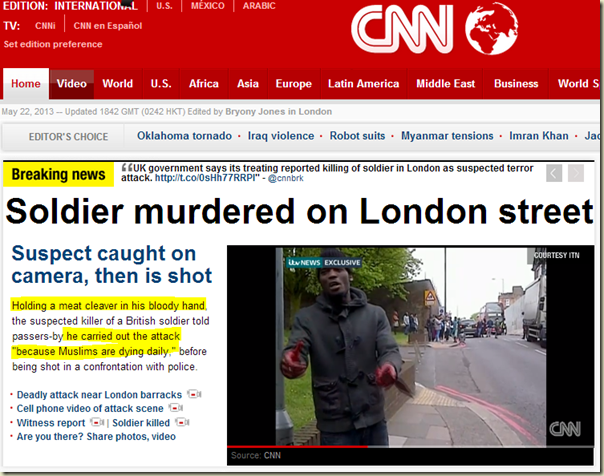Click the EDITOR'S CHOICE label

(68, 137)
